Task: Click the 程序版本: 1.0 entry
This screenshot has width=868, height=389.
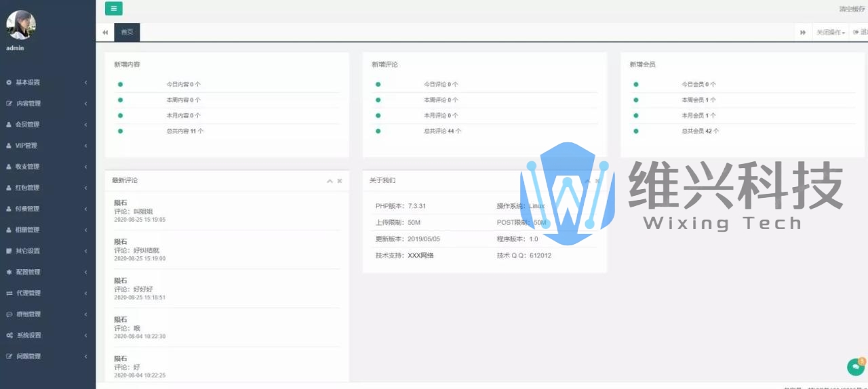Action: [517, 239]
